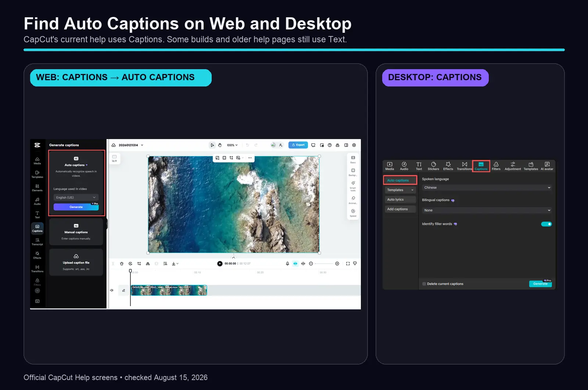Screen dimensions: 588x390
Task: Open Transitions in the web editor sidebar
Action: pos(37,269)
